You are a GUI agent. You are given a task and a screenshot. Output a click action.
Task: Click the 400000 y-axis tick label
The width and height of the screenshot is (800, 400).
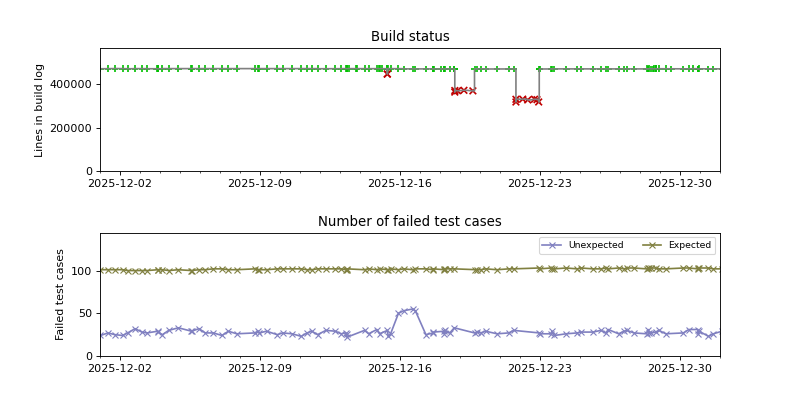(73, 84)
